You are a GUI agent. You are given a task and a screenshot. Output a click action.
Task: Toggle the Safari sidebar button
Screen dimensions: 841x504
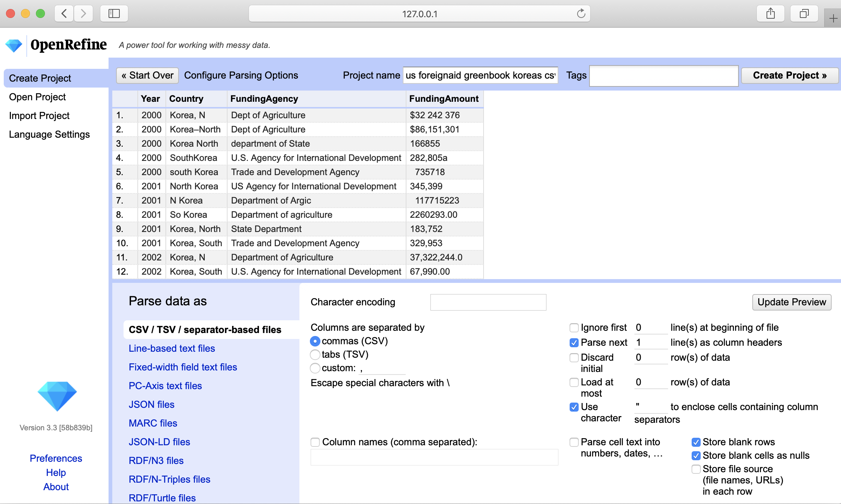point(114,14)
